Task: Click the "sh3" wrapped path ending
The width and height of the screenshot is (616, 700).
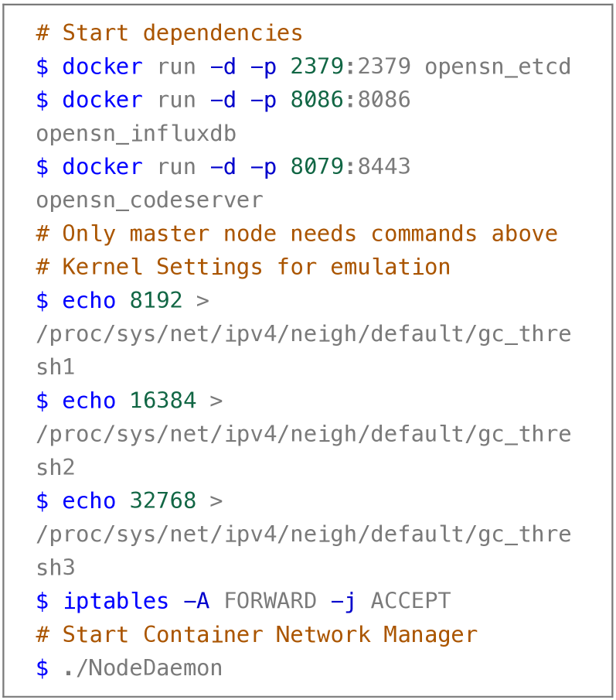Action: [x=56, y=568]
